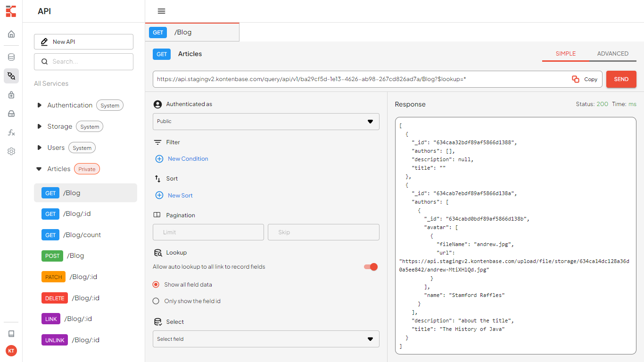Select the Database icon in the left sidebar

pos(11,57)
